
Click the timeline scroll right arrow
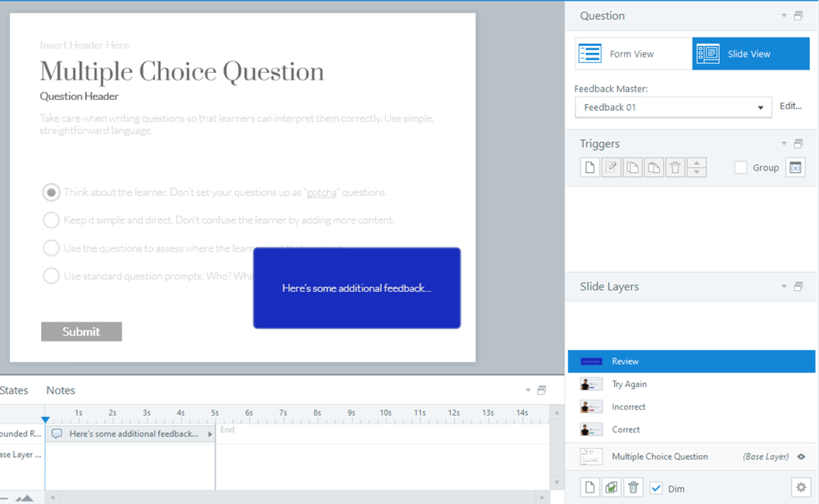(542, 497)
